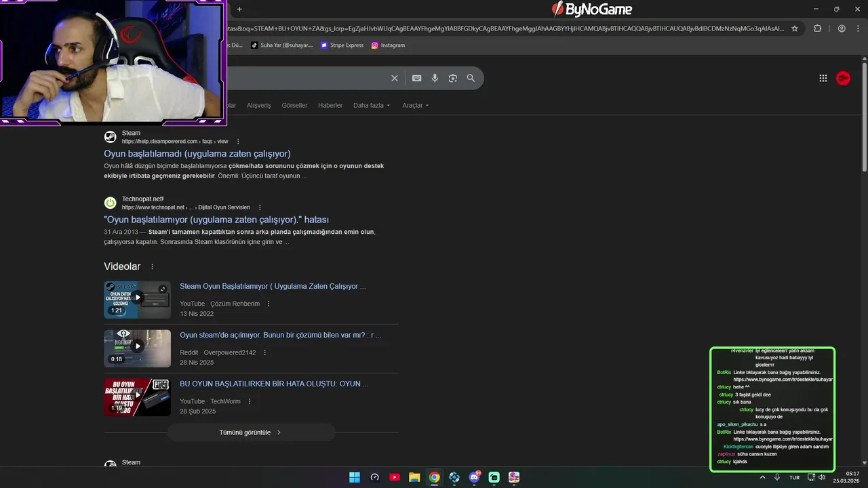The image size is (868, 488).
Task: Expand the Daha fazla dropdown
Action: pos(372,105)
